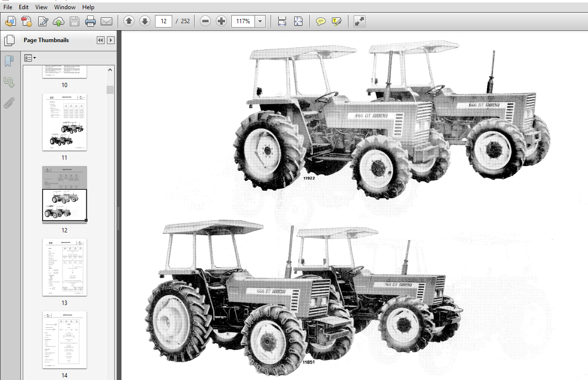Viewport: 588px width, 380px height.
Task: Click figure number 11851 in document
Action: pos(309,362)
